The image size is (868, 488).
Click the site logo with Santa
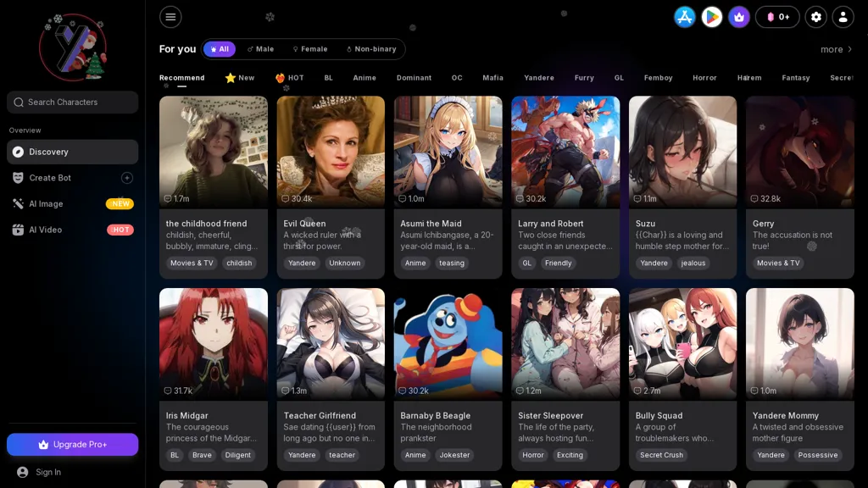pyautogui.click(x=73, y=47)
